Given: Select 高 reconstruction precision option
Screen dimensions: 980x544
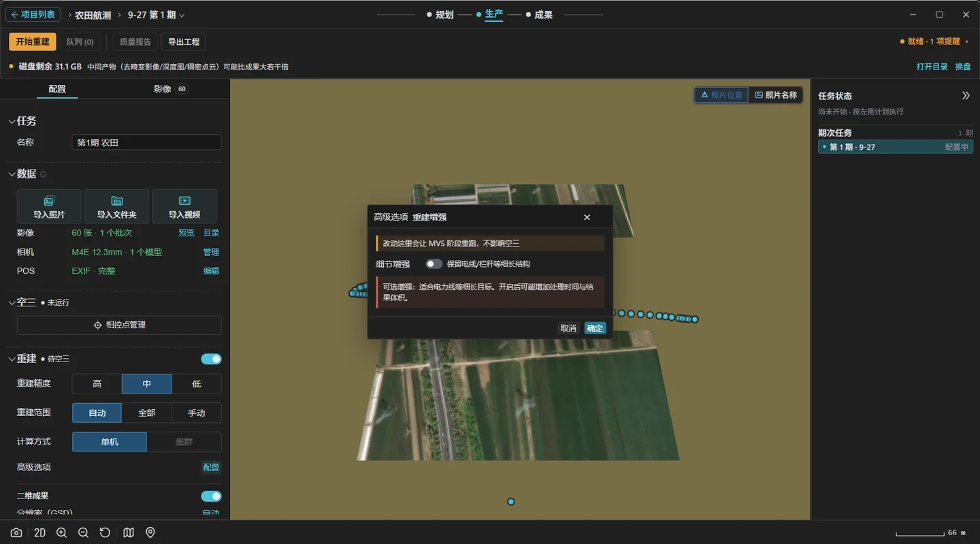Looking at the screenshot, I should point(97,384).
